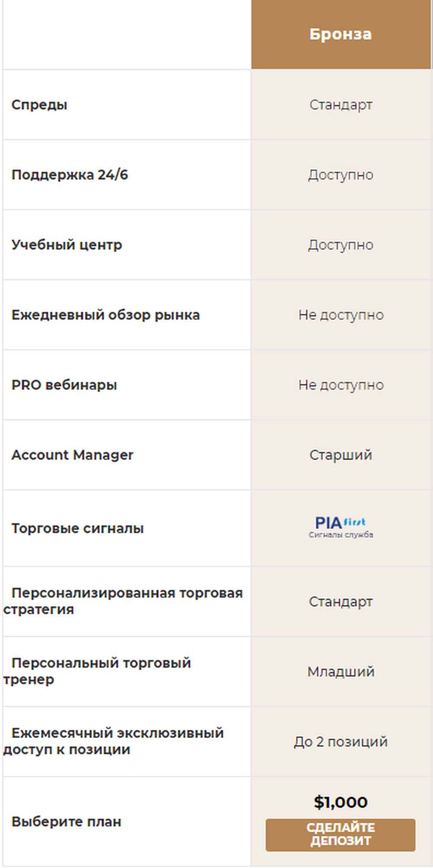Image resolution: width=433 pixels, height=868 pixels.
Task: Click Не доступно in PRO вебинары row
Action: pyautogui.click(x=341, y=385)
